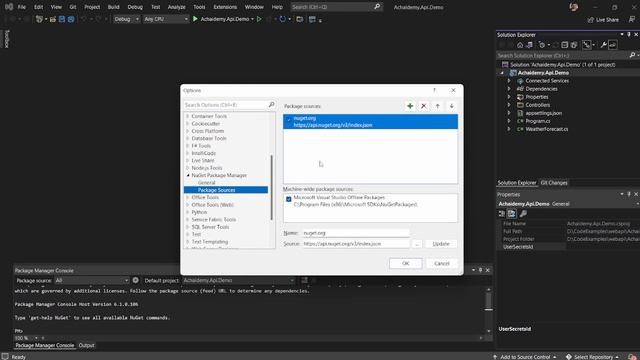The height and width of the screenshot is (360, 640).
Task: Click Collapse All in the Solution Explorer toolbar
Action: click(564, 45)
